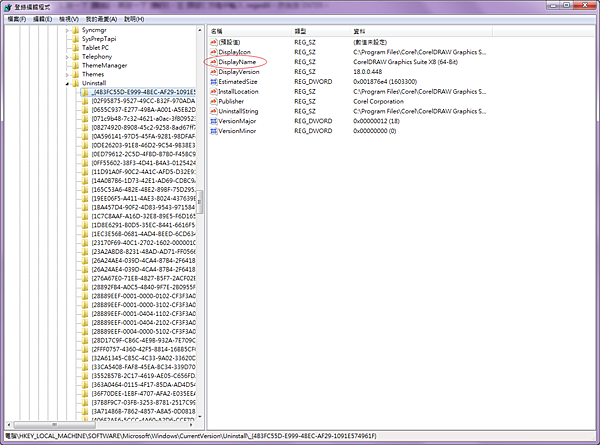
Task: Click the folder icon of SysPrepTapi key
Action: click(75, 39)
